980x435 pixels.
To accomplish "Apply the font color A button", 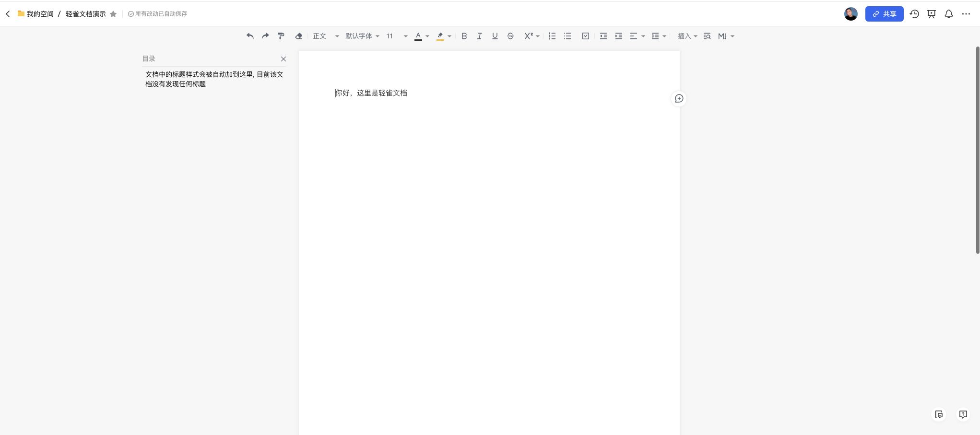I will [418, 36].
